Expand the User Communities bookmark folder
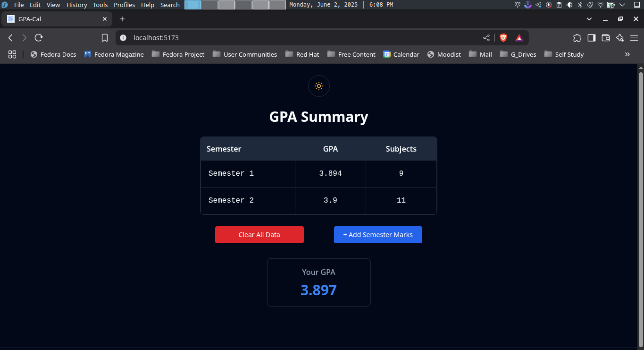 point(245,54)
